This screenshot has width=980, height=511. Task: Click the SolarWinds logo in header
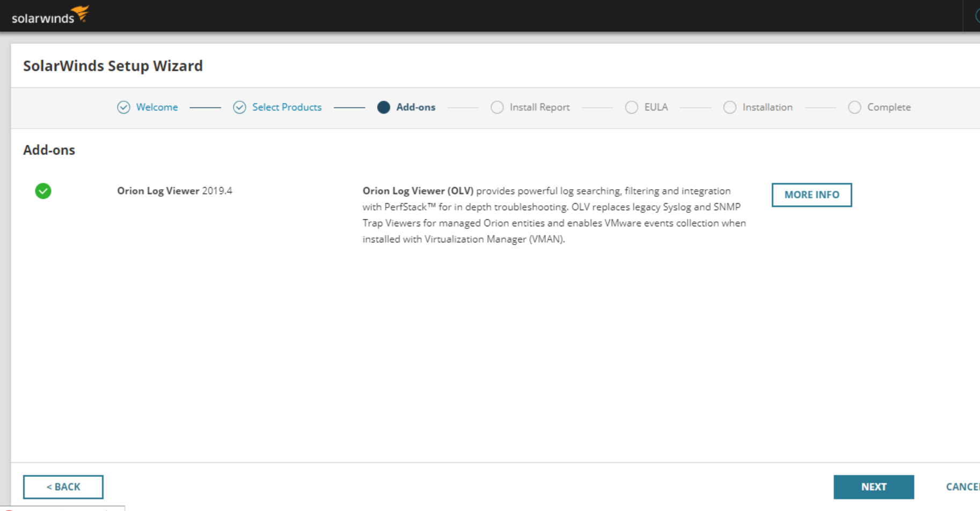pos(50,16)
